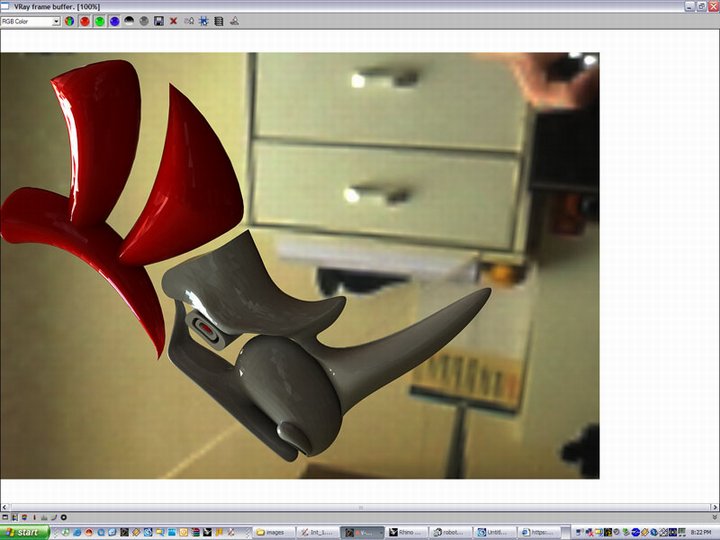Clear the frame buffer image
The width and height of the screenshot is (720, 540).
174,20
